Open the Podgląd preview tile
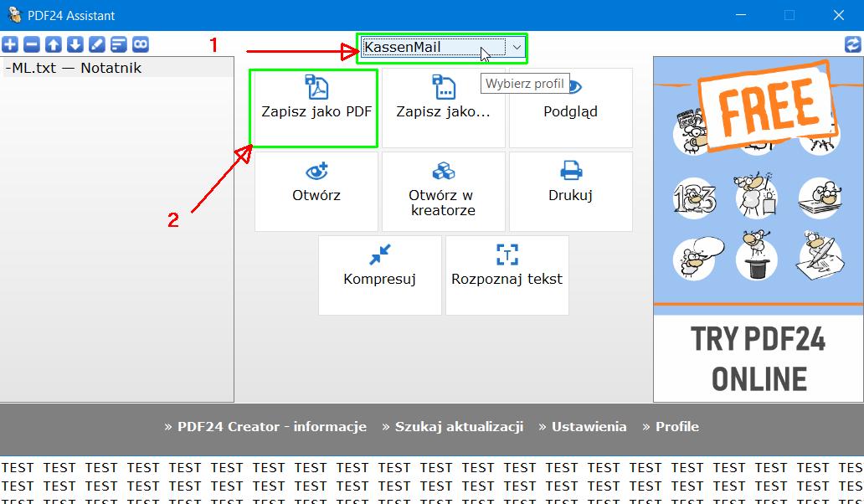Screen dimensions: 864x504 point(571,108)
